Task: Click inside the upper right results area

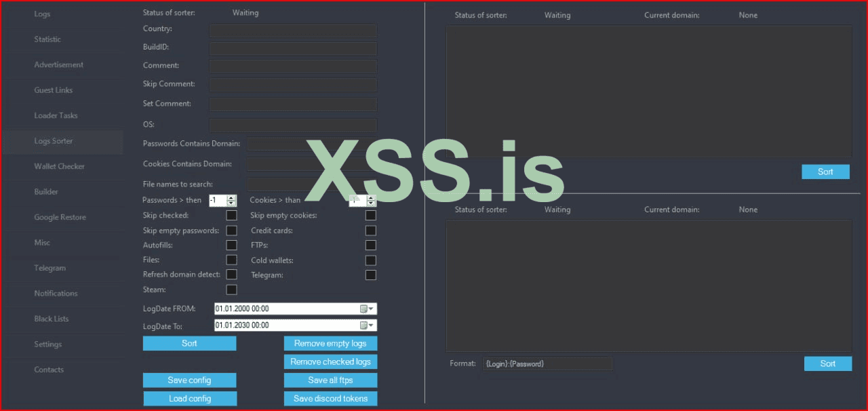Action: coord(649,92)
